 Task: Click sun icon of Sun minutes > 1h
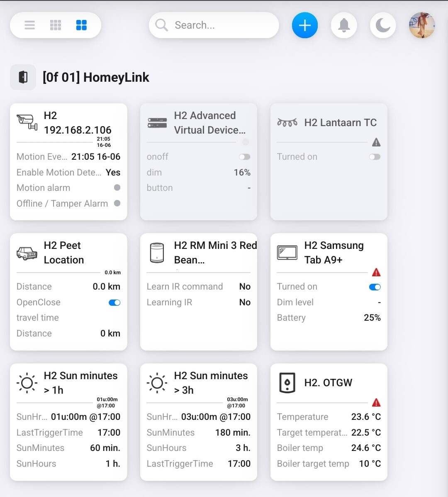pos(27,383)
